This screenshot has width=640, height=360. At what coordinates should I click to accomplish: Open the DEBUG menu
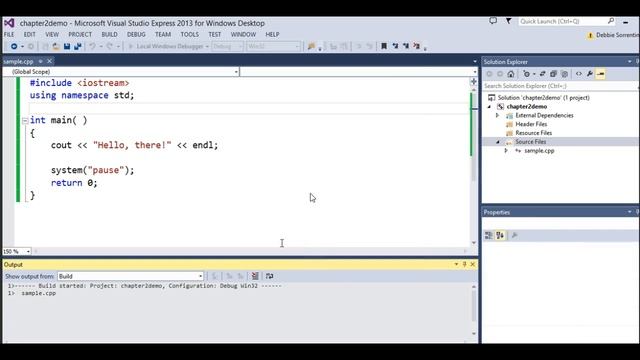tap(136, 35)
